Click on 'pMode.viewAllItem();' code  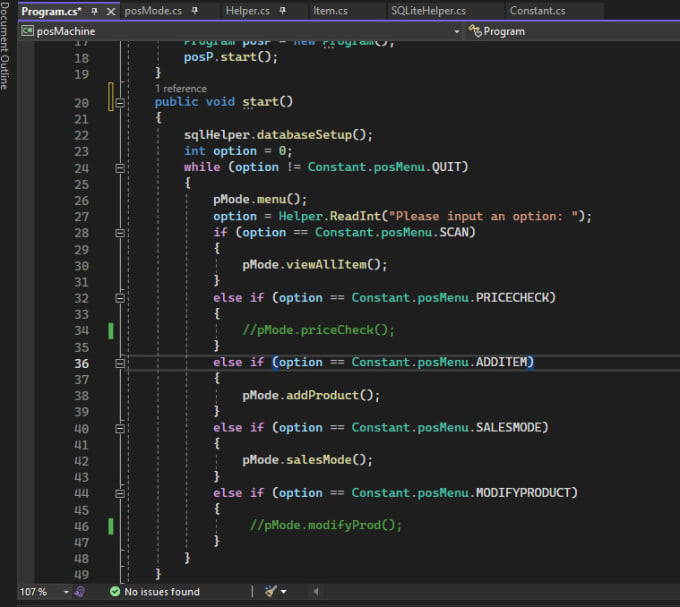[314, 264]
